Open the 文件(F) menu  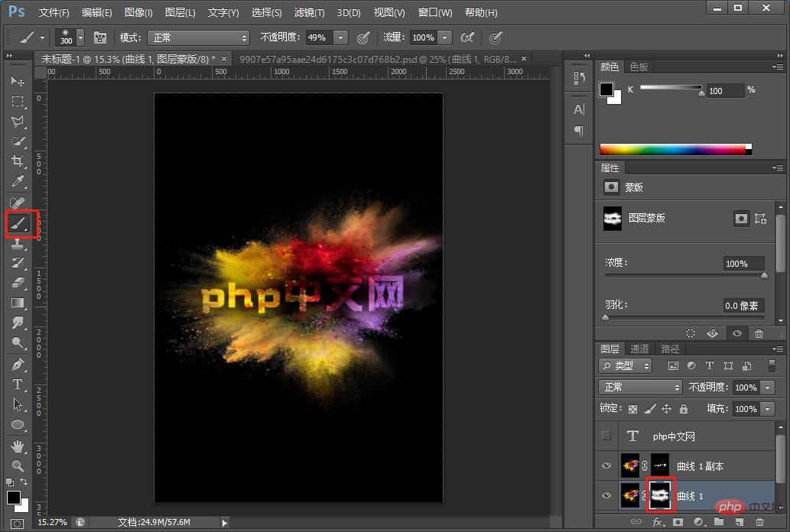click(x=54, y=12)
